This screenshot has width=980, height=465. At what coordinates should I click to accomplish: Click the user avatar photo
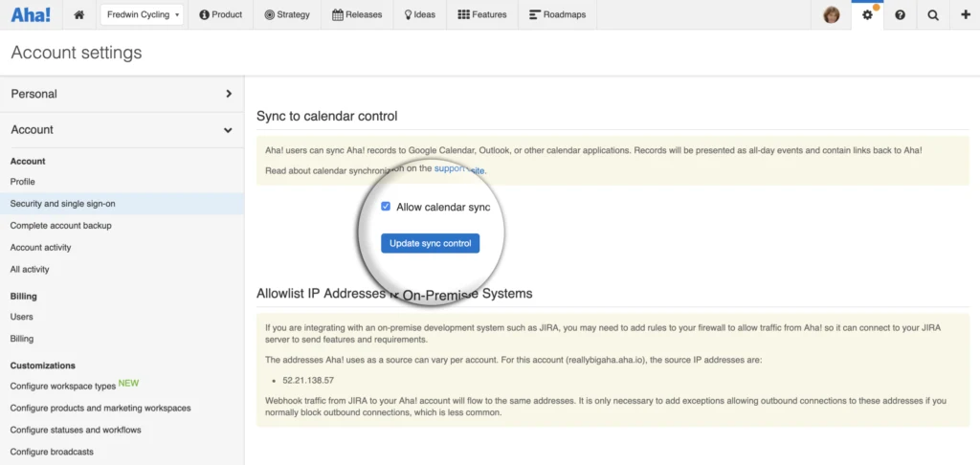832,15
